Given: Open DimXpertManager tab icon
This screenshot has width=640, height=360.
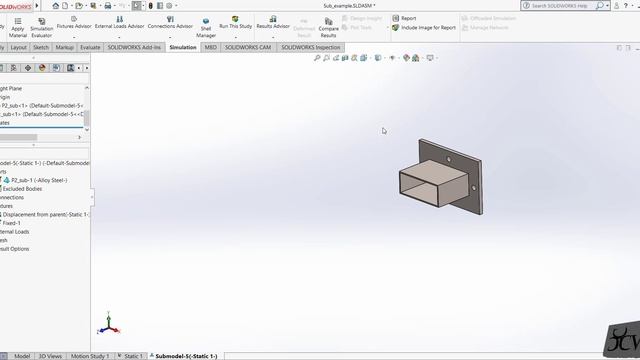Looking at the screenshot, I should (x=28, y=68).
